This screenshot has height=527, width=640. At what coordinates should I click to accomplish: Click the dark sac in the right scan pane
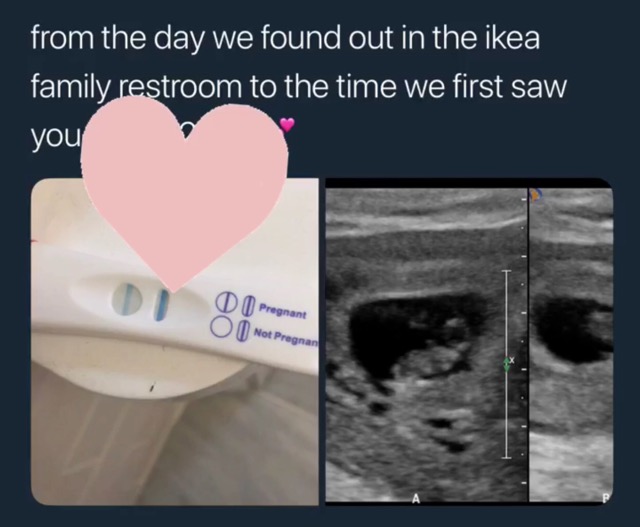pyautogui.click(x=573, y=331)
